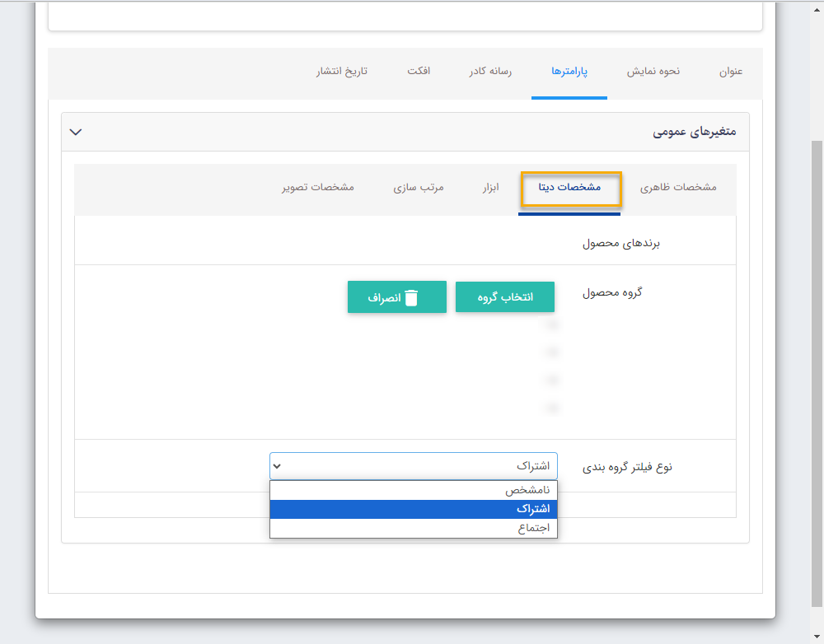Viewport: 824px width, 644px height.
Task: Collapse the متغیرهای عمومی section
Action: (x=76, y=131)
